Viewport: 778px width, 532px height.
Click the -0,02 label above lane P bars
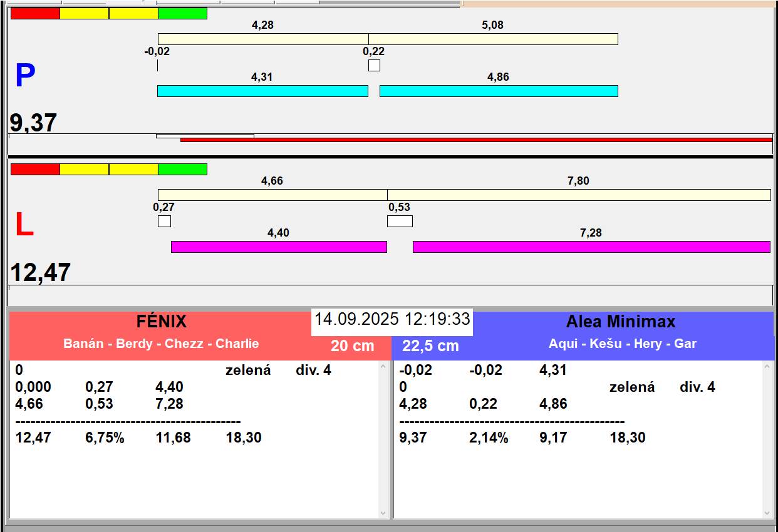157,51
